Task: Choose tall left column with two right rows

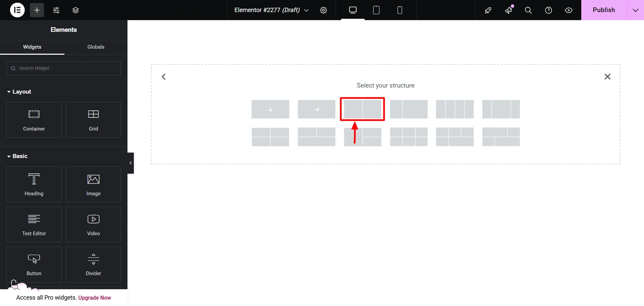Action: [363, 137]
